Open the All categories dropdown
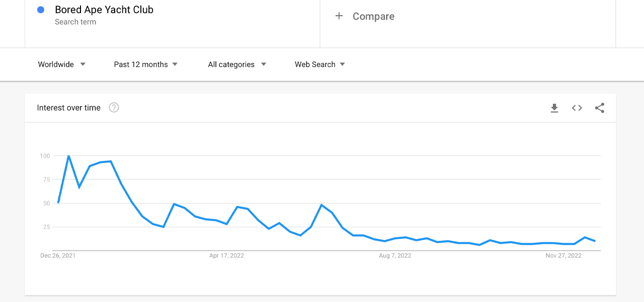The width and height of the screenshot is (644, 302). (237, 64)
